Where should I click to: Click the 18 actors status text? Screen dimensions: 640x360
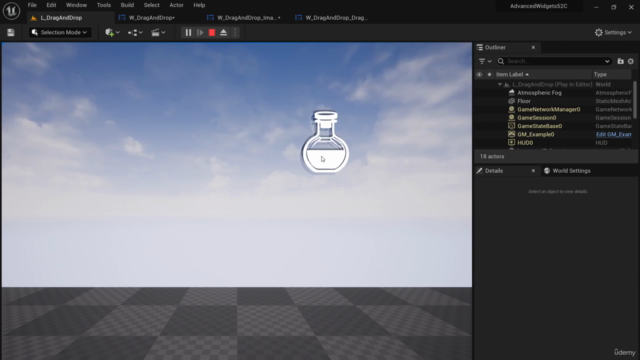point(492,157)
